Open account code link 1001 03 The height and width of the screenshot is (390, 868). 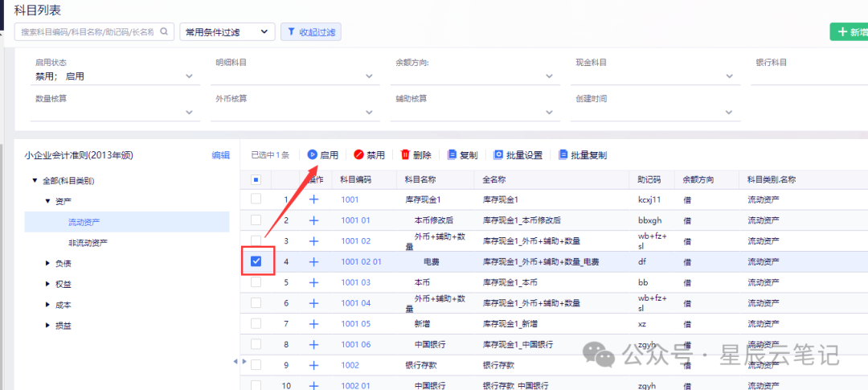coord(356,282)
